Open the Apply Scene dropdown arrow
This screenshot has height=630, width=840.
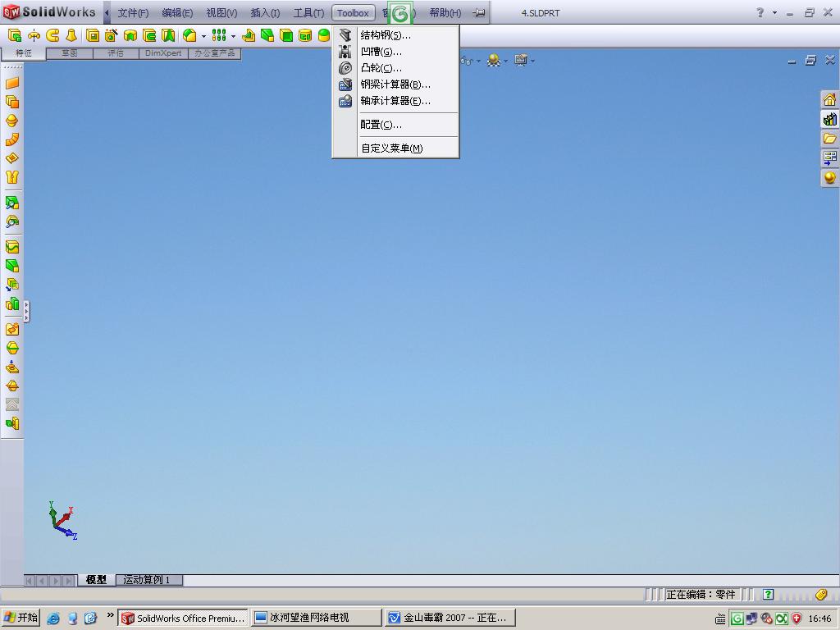click(505, 61)
